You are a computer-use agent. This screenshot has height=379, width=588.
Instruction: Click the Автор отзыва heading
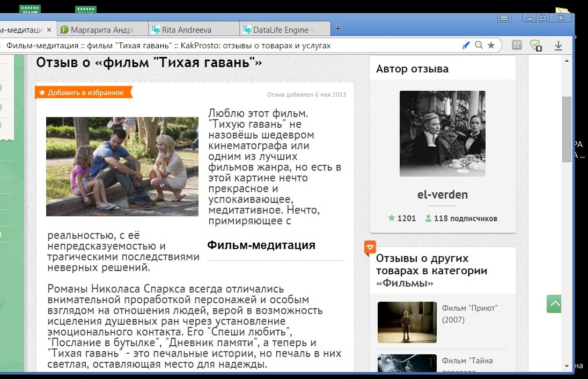412,69
